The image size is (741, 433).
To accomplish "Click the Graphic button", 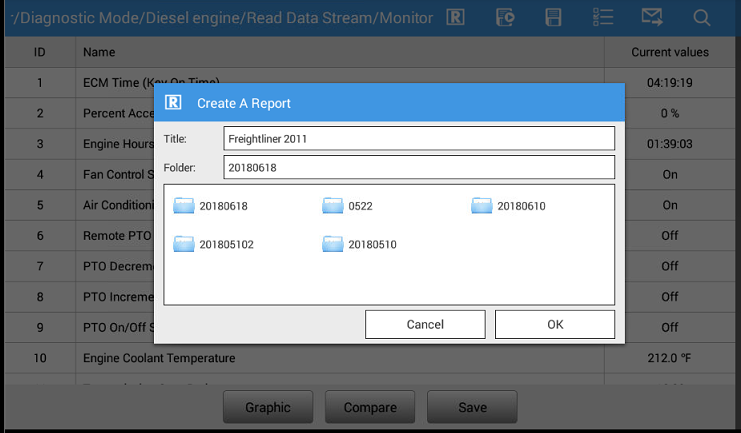I will coord(268,407).
